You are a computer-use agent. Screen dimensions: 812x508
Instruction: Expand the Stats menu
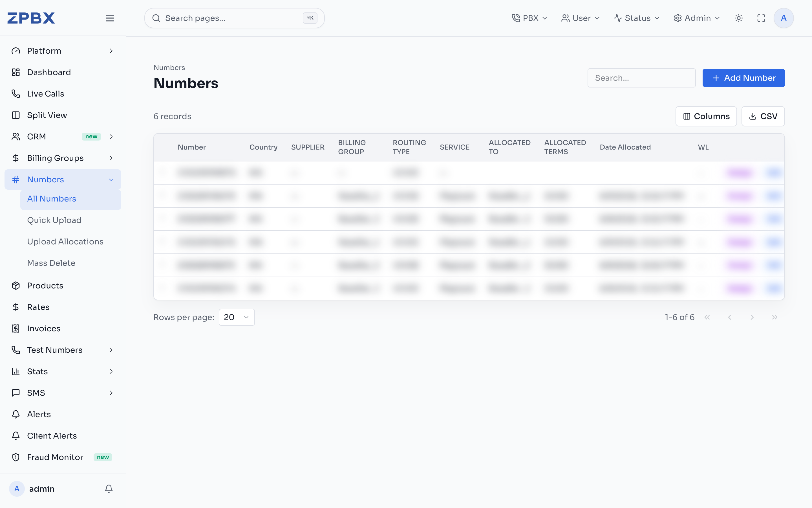point(63,372)
